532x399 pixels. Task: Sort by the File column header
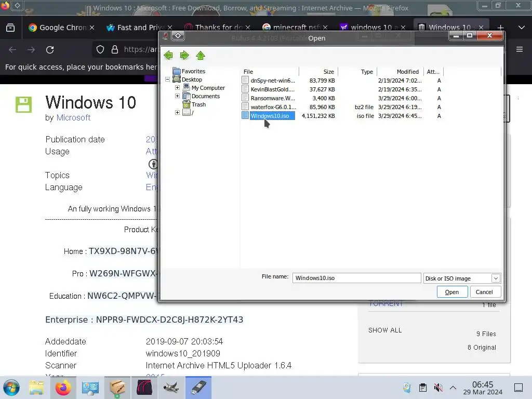coord(270,72)
